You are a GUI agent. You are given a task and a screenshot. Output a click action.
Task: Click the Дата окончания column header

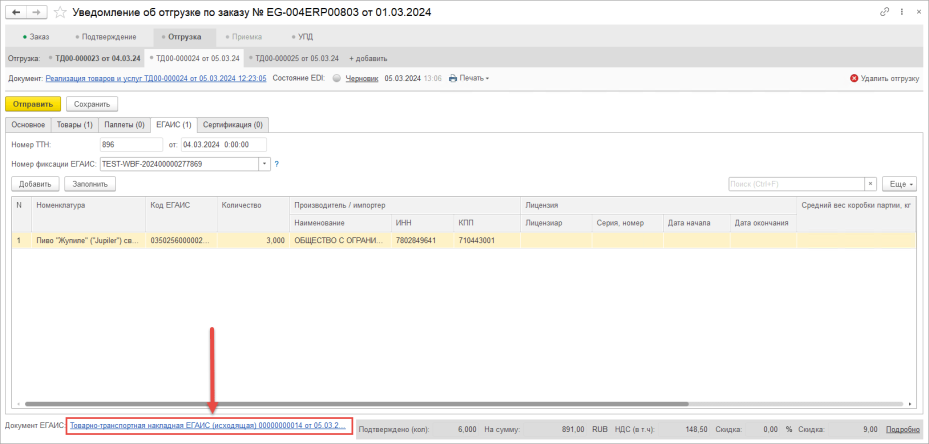pos(763,222)
